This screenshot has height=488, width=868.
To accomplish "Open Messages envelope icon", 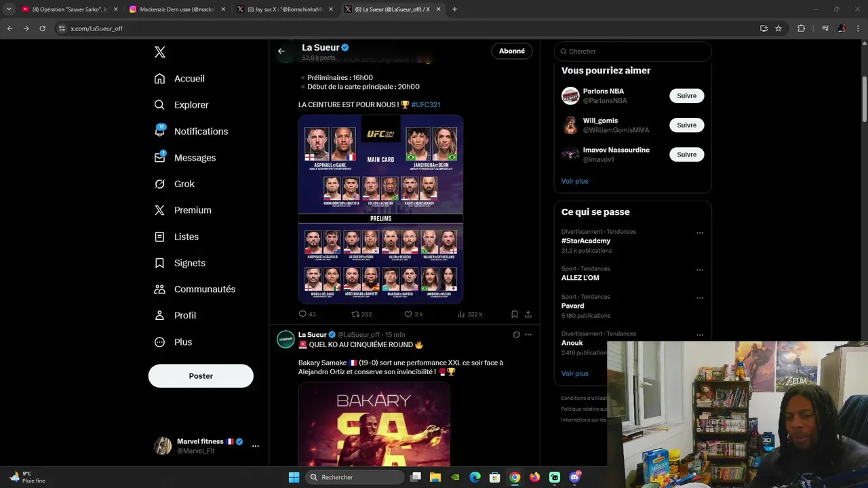I will [x=159, y=157].
